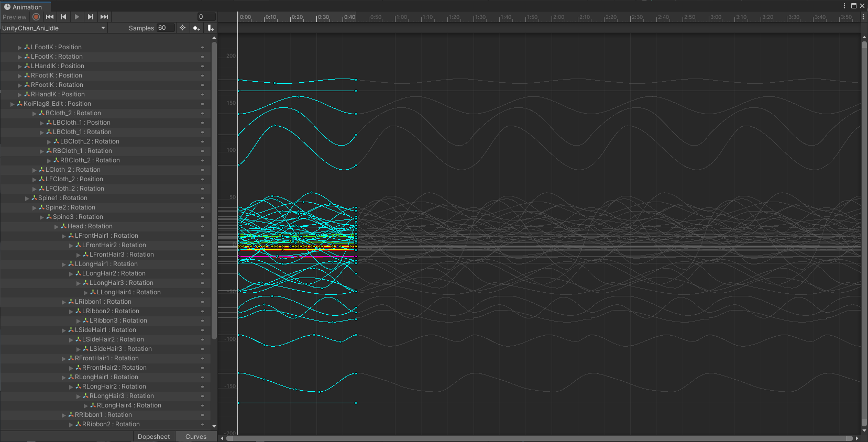
Task: Click transform icon of RFrontHair1 : Rotation
Action: click(71, 358)
